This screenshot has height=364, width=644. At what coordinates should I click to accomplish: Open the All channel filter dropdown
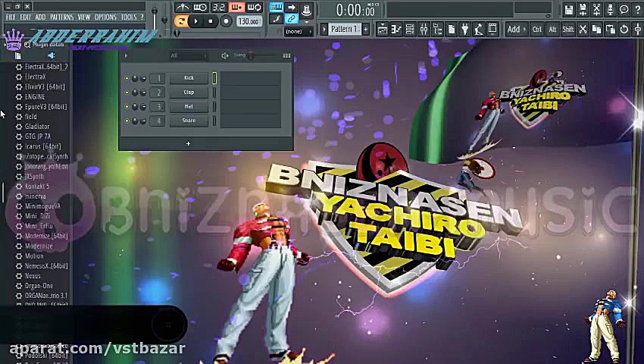[189, 55]
